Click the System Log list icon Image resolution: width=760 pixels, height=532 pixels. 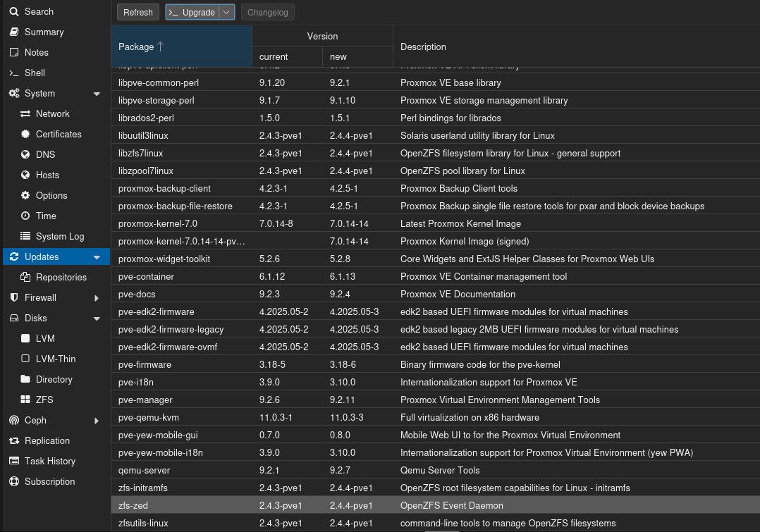pos(25,236)
